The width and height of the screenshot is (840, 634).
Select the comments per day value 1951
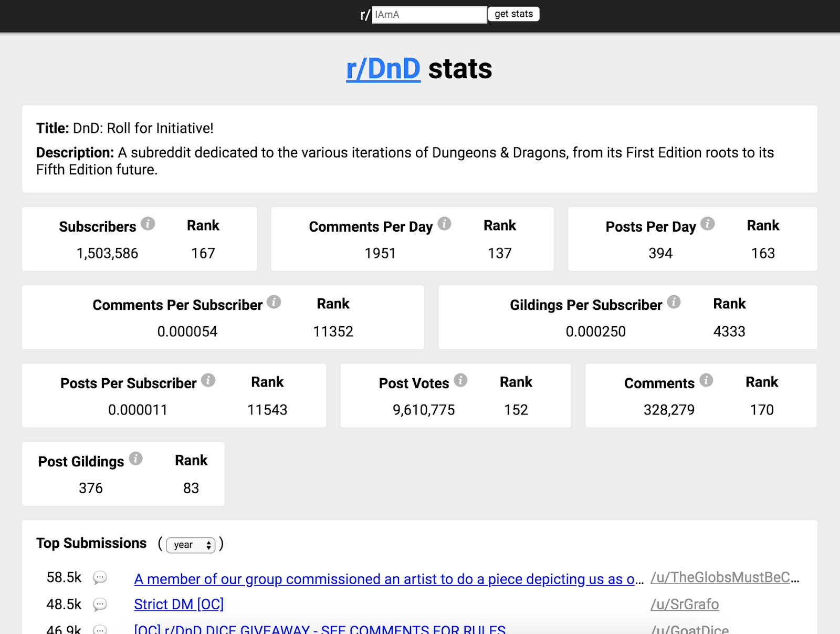[380, 253]
